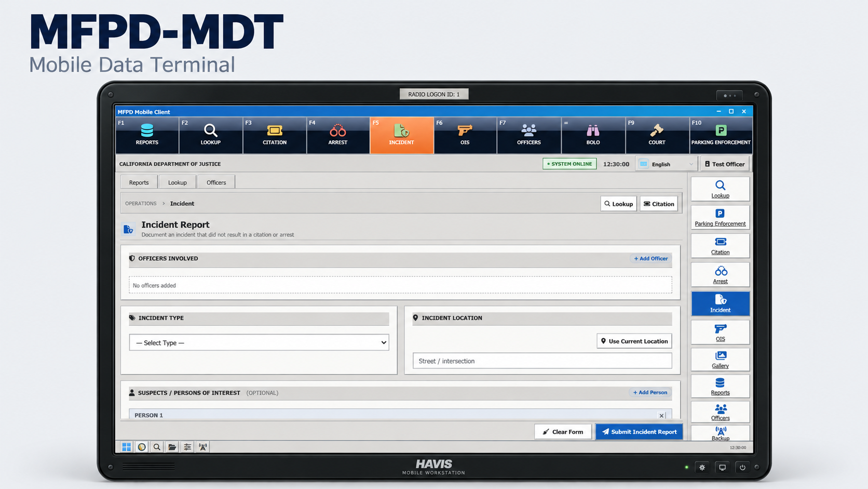Image resolution: width=868 pixels, height=489 pixels.
Task: Open the Reports module in top toolbar
Action: click(x=147, y=135)
